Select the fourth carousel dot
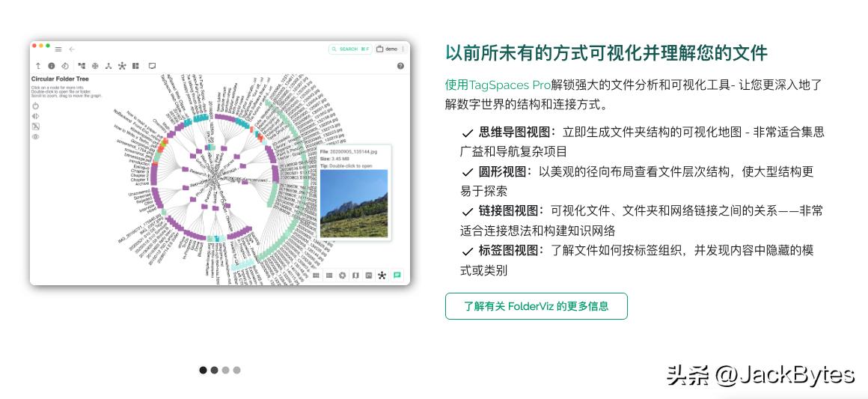The height and width of the screenshot is (399, 868). click(x=237, y=371)
